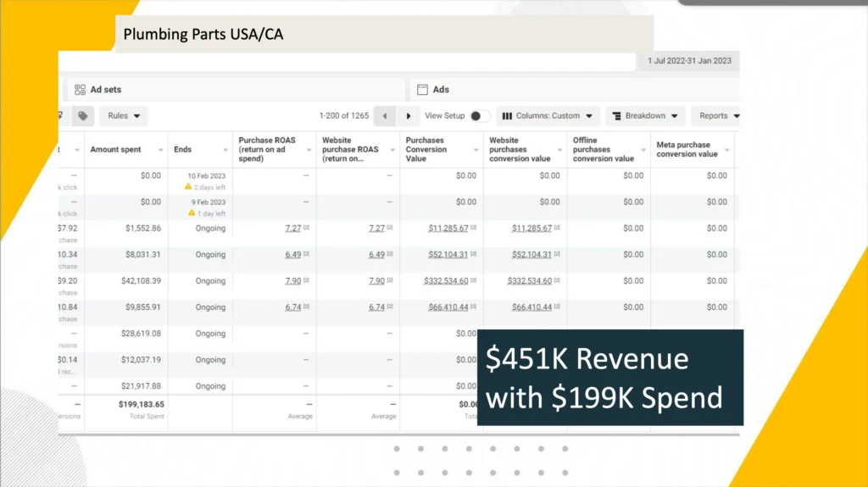Expand the Breakdown dropdown

tap(645, 116)
